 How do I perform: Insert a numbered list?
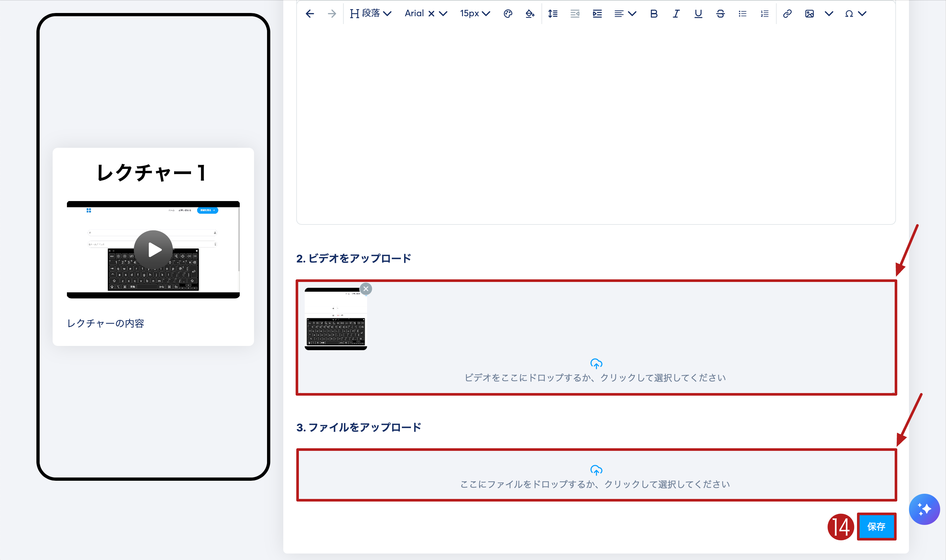(764, 14)
